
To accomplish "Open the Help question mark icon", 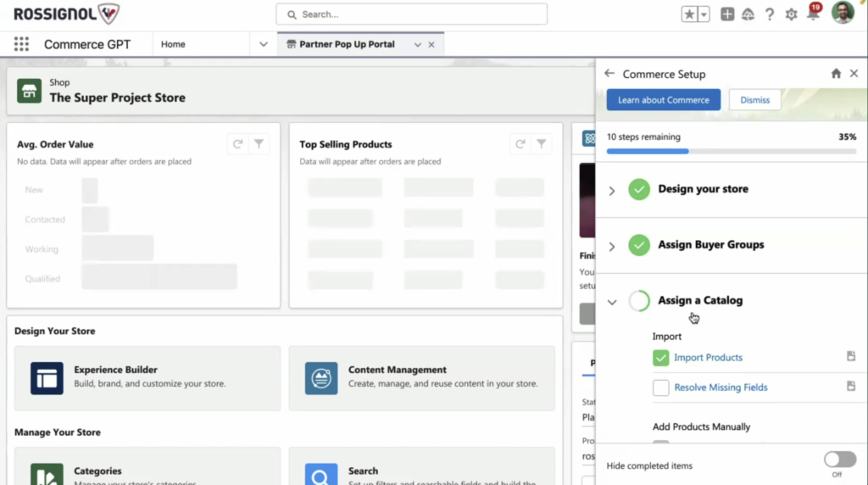I will (x=770, y=14).
